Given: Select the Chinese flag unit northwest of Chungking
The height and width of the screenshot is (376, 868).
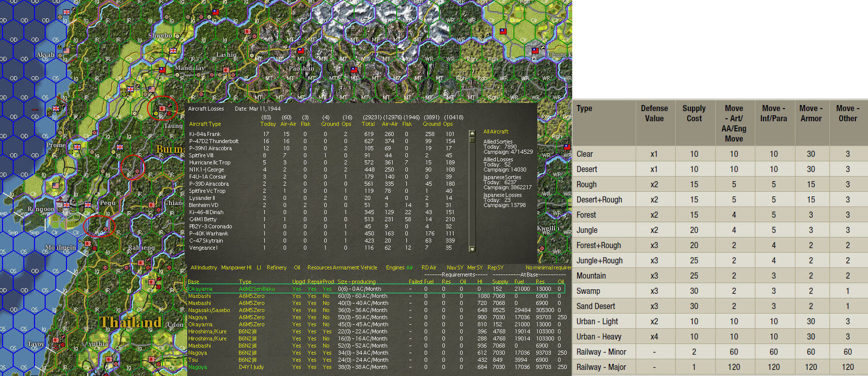Looking at the screenshot, I should tap(503, 31).
